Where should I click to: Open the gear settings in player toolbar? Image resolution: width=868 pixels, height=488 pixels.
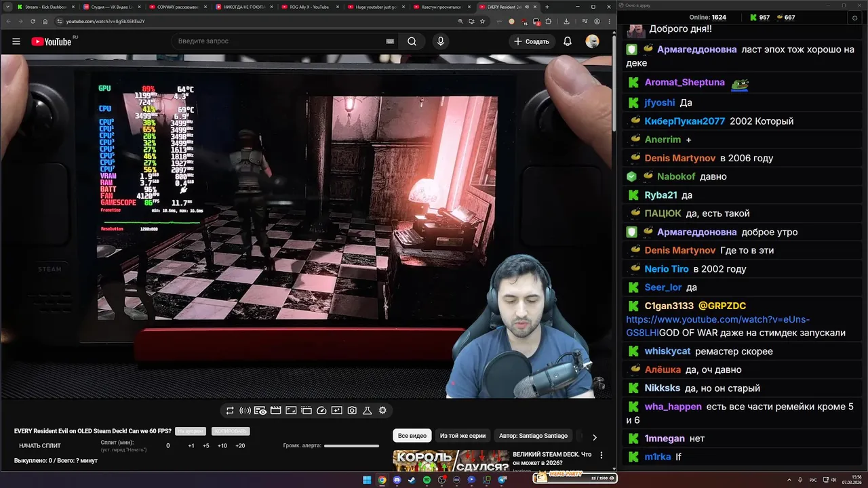pos(382,411)
